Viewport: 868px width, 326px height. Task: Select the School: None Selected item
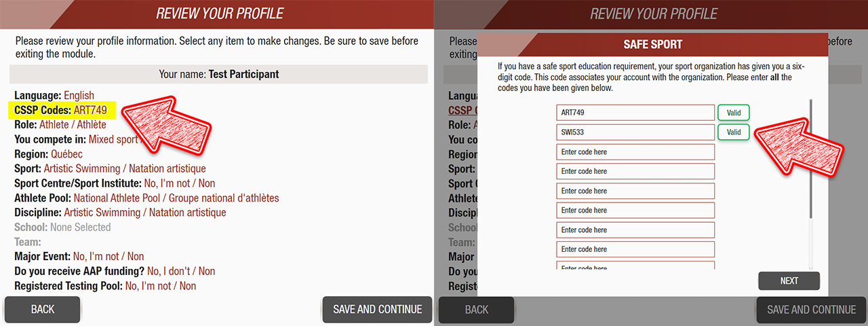(x=62, y=228)
